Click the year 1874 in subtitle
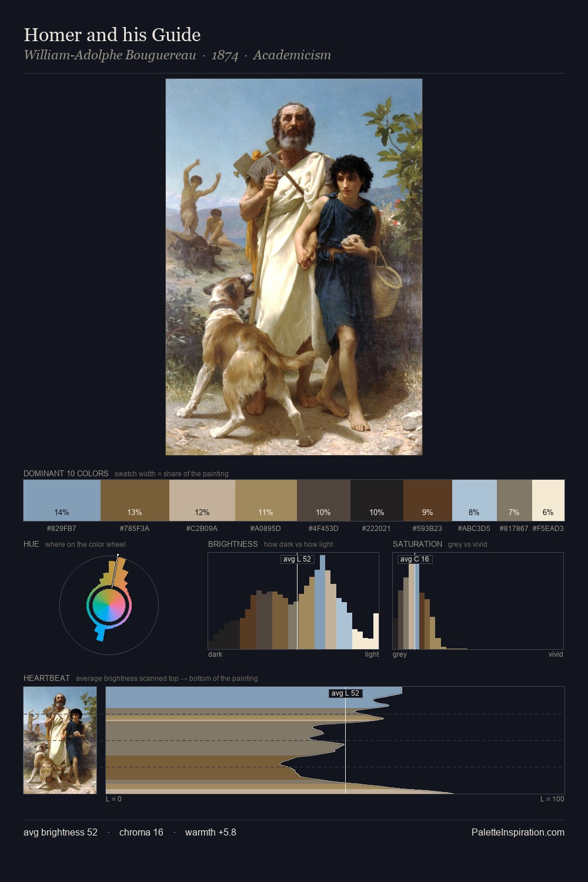 [x=225, y=55]
